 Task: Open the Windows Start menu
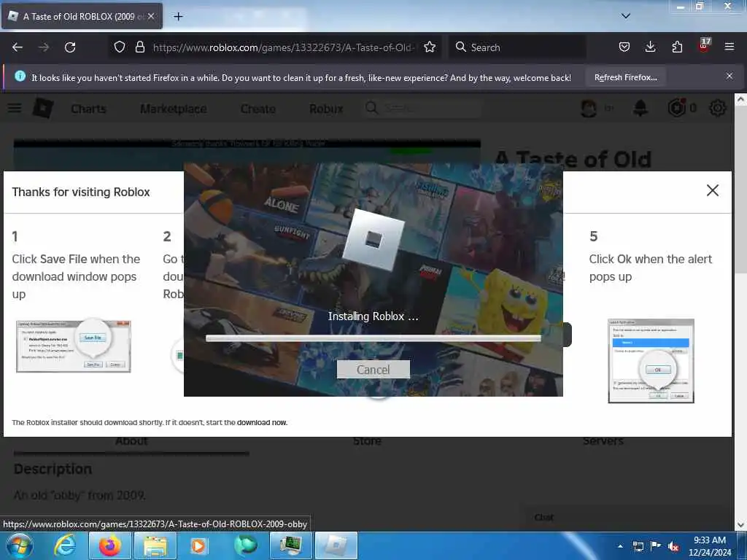tap(20, 545)
